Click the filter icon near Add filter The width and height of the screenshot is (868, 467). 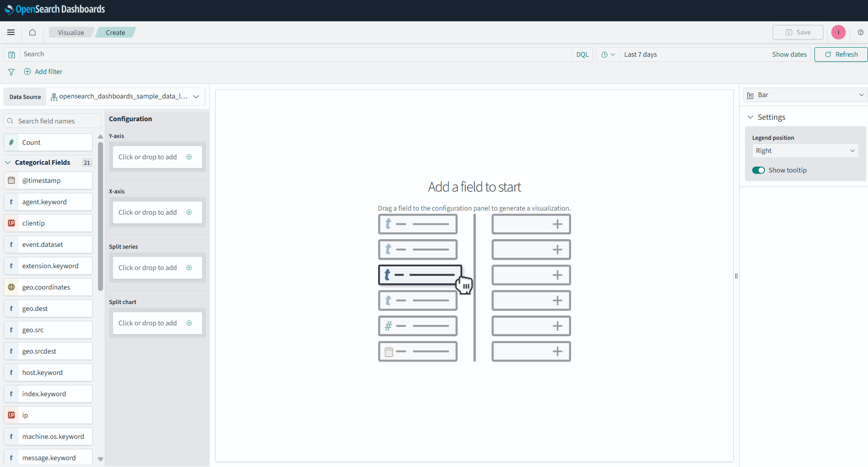(x=11, y=72)
